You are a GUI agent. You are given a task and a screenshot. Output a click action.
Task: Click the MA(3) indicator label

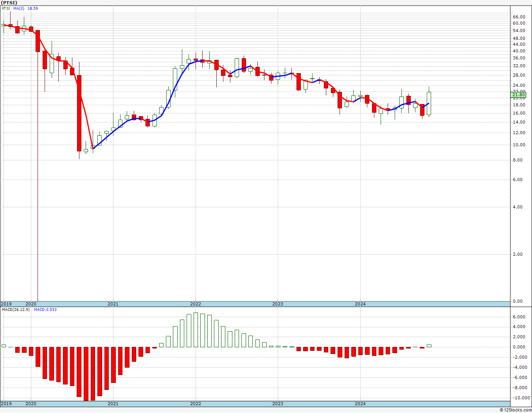coord(19,8)
